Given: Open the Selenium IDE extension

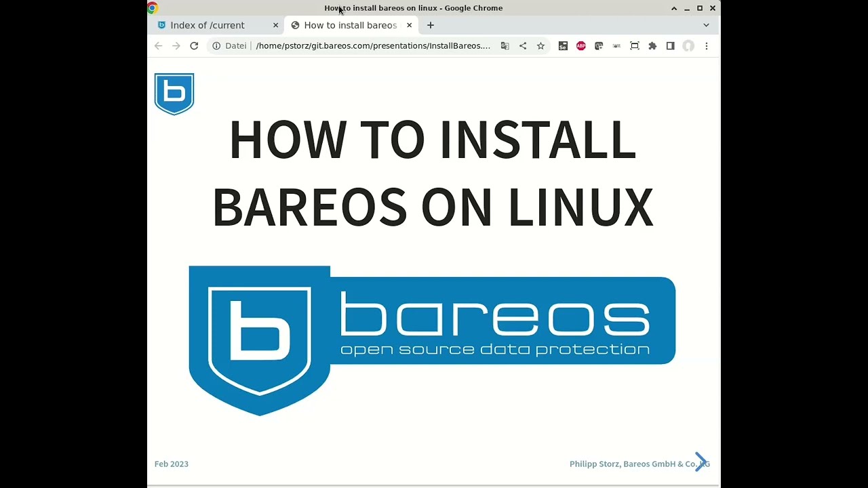Looking at the screenshot, I should (x=563, y=46).
